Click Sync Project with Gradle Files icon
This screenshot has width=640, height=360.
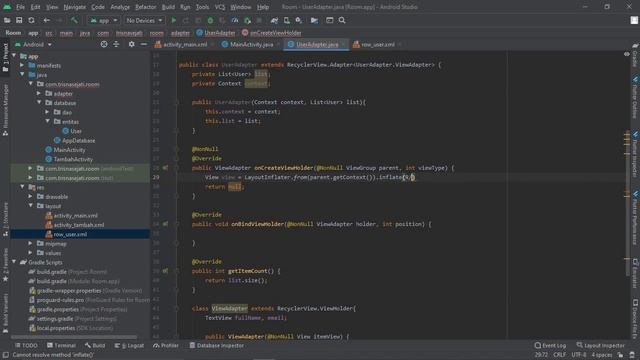pos(274,20)
